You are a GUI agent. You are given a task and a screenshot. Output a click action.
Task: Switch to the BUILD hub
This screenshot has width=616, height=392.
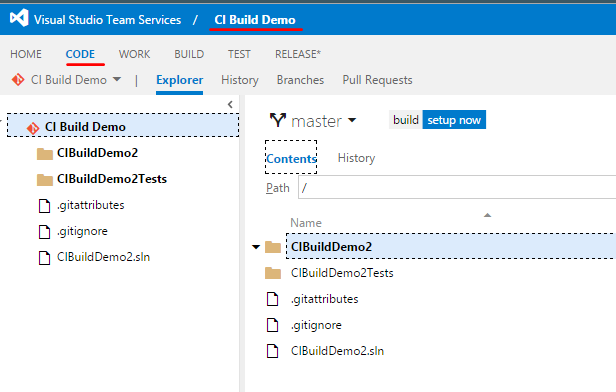pos(189,54)
